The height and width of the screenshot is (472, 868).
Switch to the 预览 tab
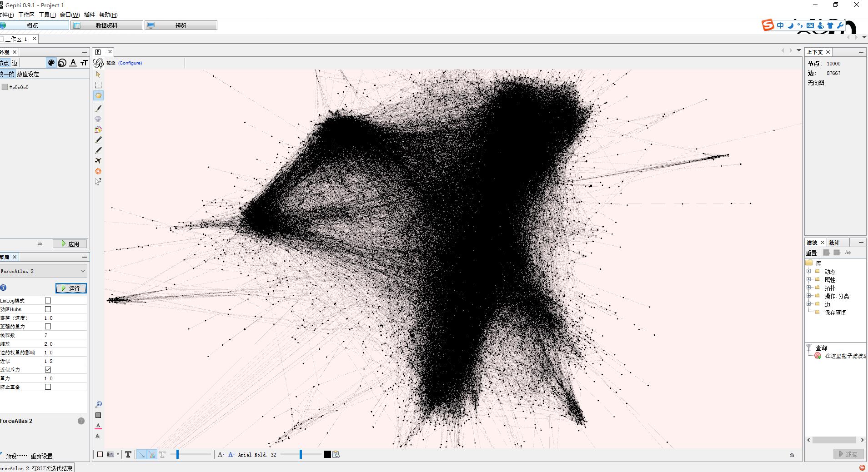click(181, 25)
